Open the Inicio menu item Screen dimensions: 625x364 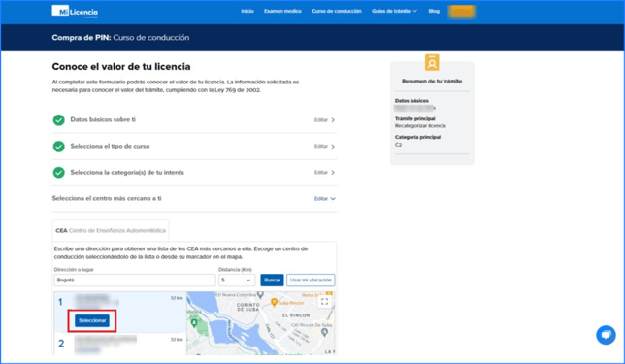pyautogui.click(x=247, y=11)
